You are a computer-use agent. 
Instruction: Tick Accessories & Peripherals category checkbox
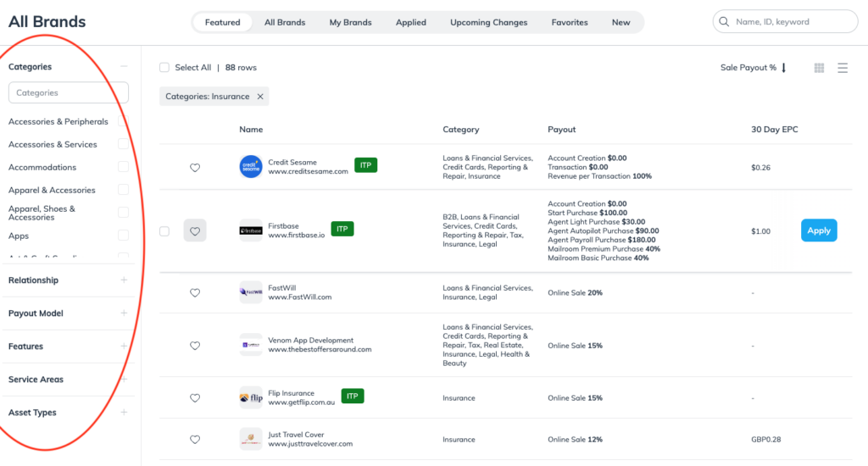pos(124,121)
